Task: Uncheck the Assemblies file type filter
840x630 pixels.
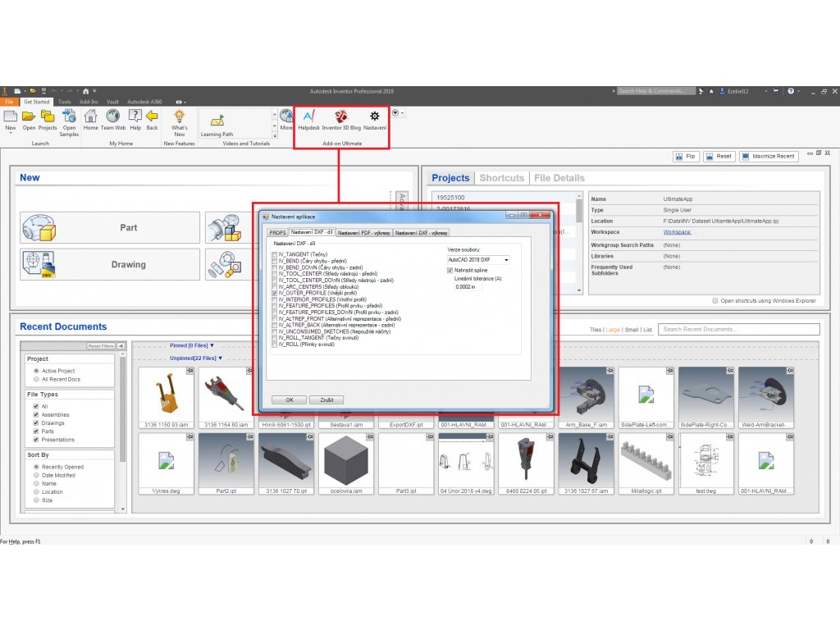Action: pyautogui.click(x=36, y=414)
